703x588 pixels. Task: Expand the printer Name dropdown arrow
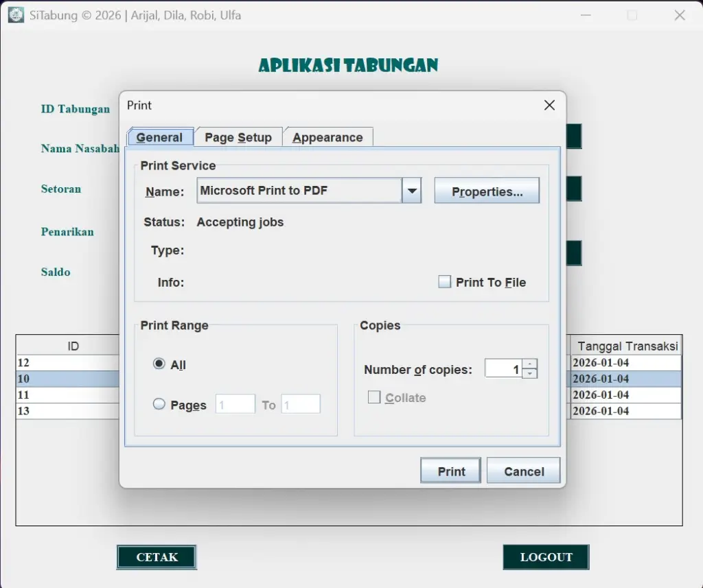[411, 191]
